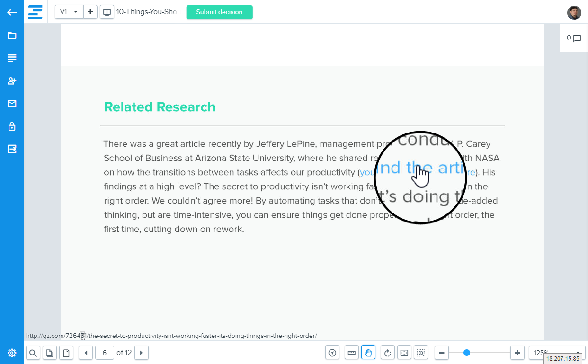
Task: Click the magnifier search icon in bottom toolbar
Action: click(x=33, y=353)
